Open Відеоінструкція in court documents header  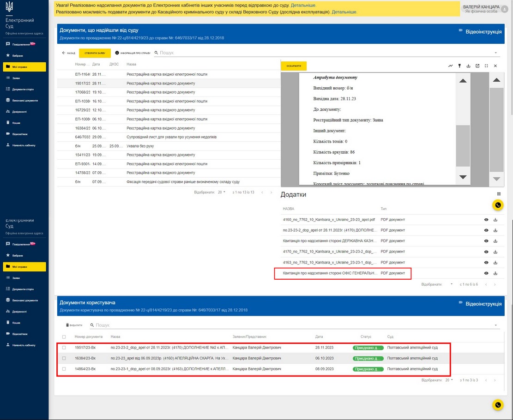pos(480,31)
